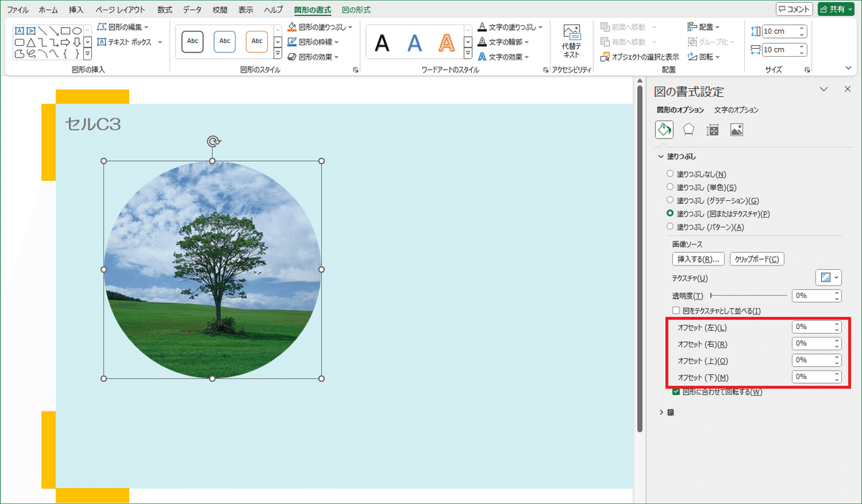The width and height of the screenshot is (862, 504).
Task: Open WordArt styles dialog launcher
Action: point(546,70)
